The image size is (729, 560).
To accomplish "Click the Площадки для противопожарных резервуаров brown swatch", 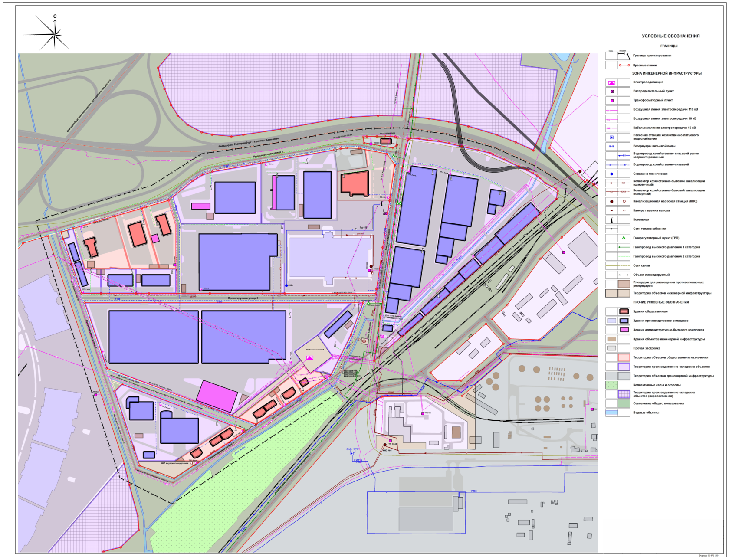I will 624,284.
